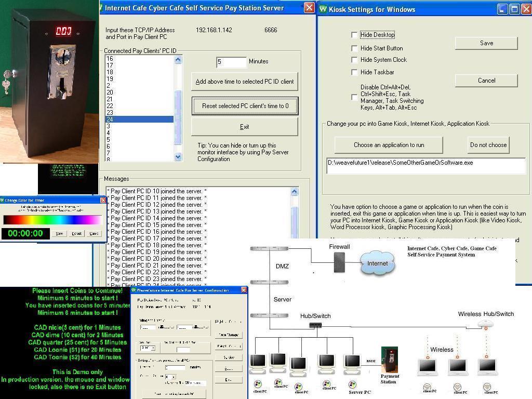Click the scroll-up arrow above the PC ID list
The image size is (532, 399).
click(x=178, y=59)
